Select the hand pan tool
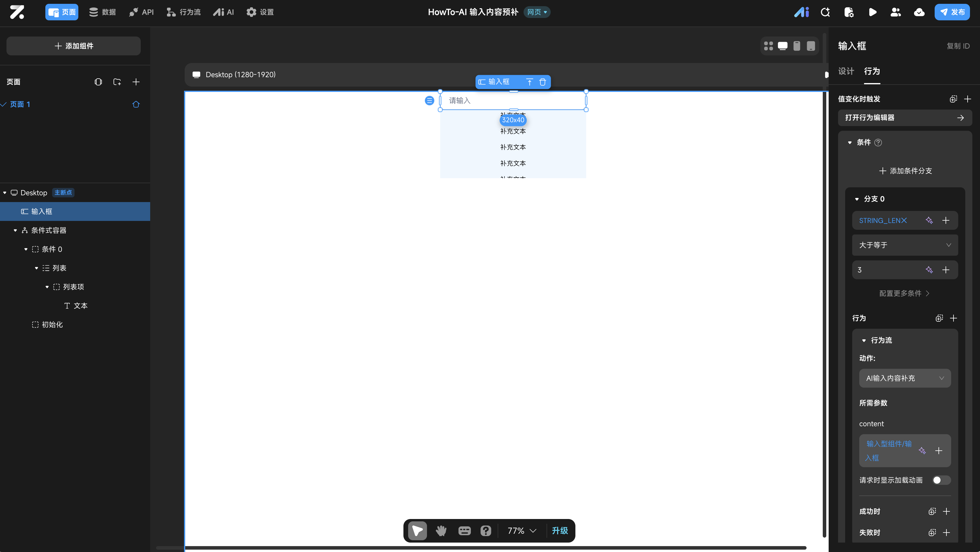This screenshot has width=980, height=552. [441, 530]
